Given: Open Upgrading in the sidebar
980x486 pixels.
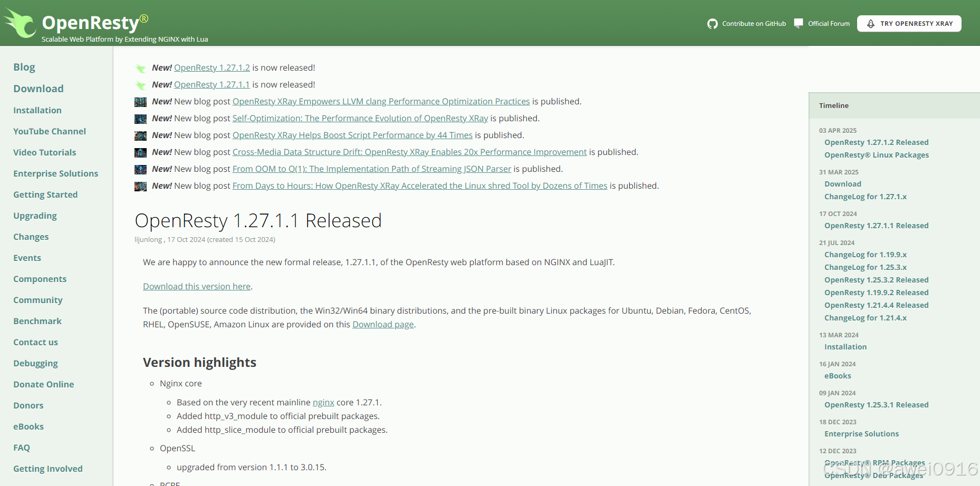Looking at the screenshot, I should click(x=35, y=216).
